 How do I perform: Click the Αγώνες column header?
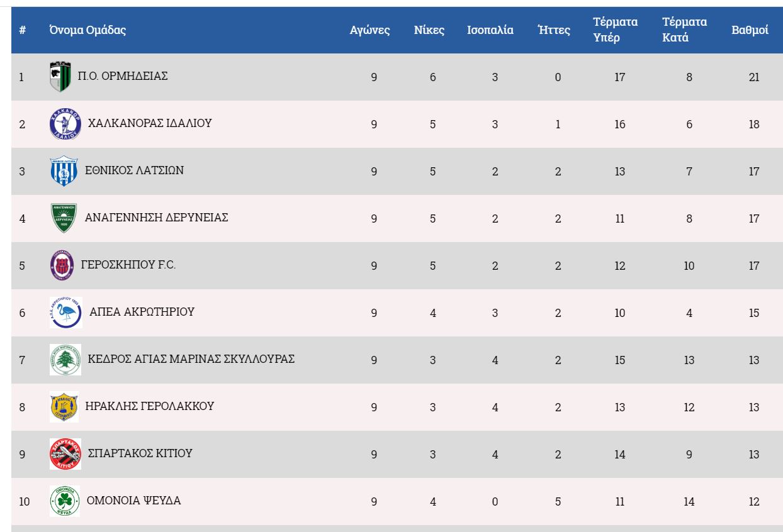370,30
